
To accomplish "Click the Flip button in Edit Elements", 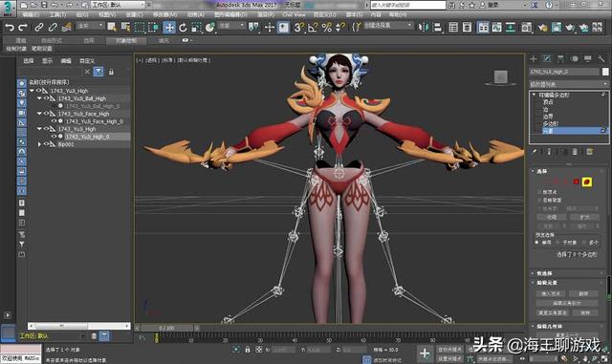I will pos(583,293).
